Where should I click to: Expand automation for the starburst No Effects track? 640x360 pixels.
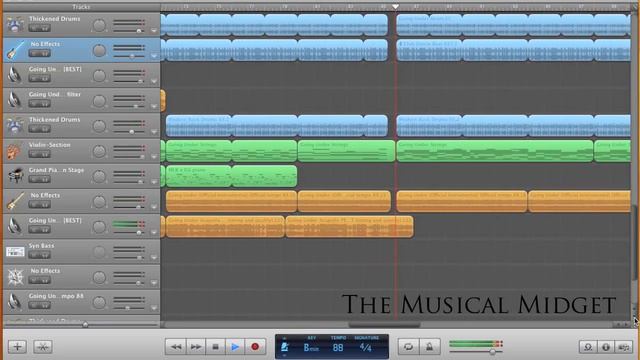point(154,282)
